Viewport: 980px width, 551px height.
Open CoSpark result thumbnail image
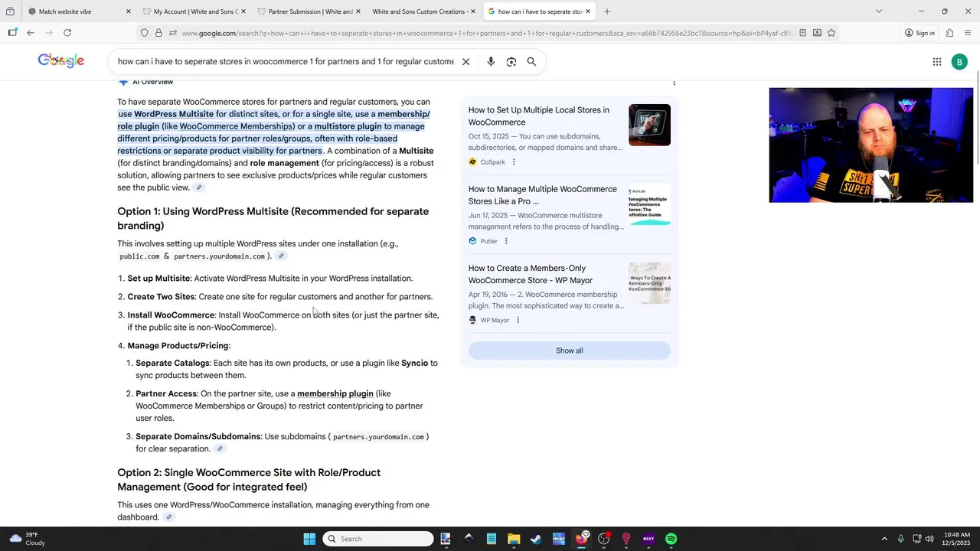pyautogui.click(x=649, y=125)
